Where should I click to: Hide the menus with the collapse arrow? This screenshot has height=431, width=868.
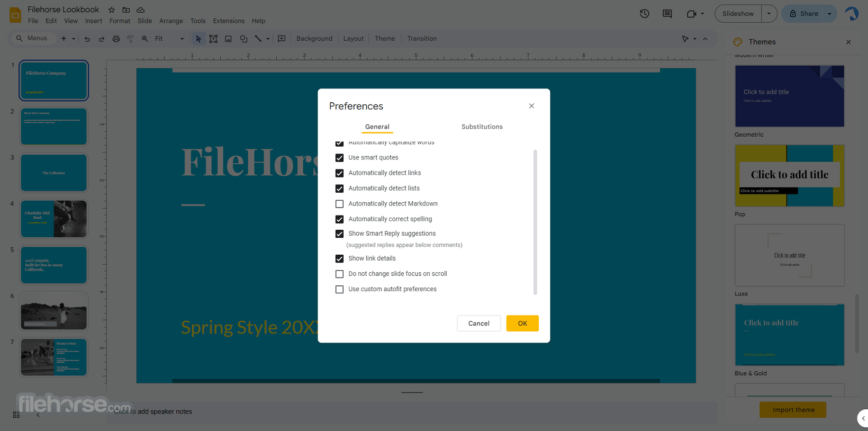705,39
